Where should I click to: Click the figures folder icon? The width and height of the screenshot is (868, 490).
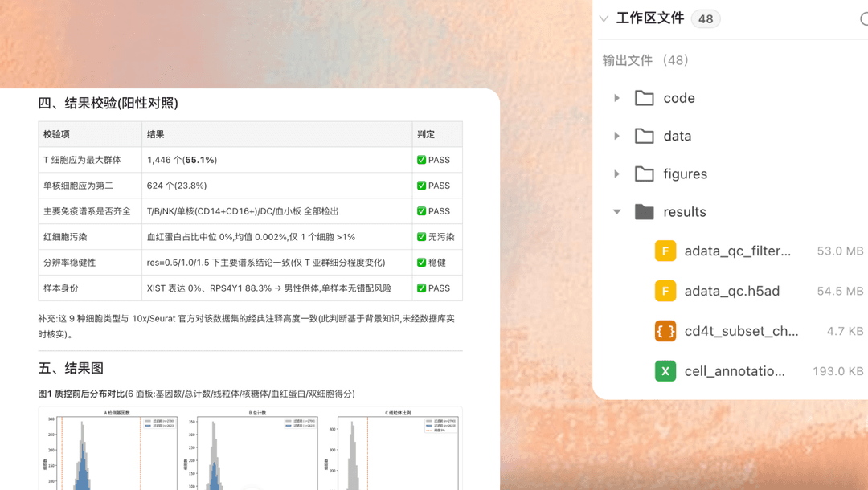tap(645, 174)
